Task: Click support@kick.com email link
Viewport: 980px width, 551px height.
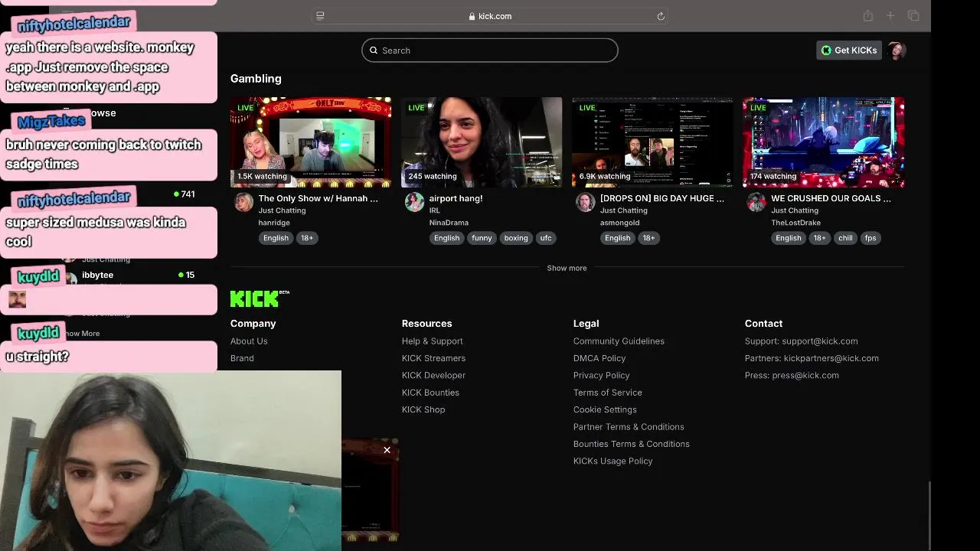Action: coord(820,341)
